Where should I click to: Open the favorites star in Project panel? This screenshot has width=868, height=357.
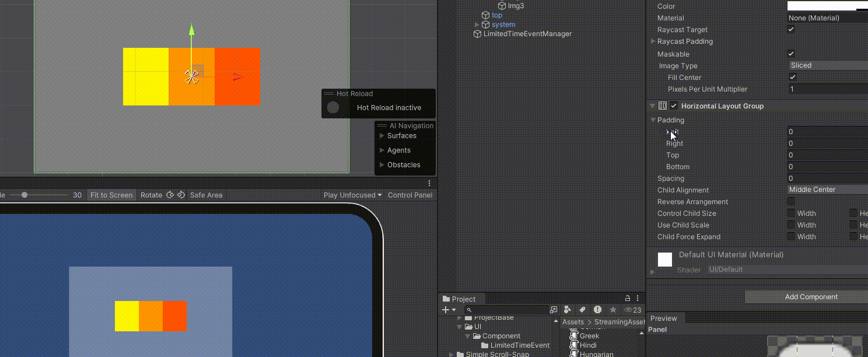click(x=613, y=310)
